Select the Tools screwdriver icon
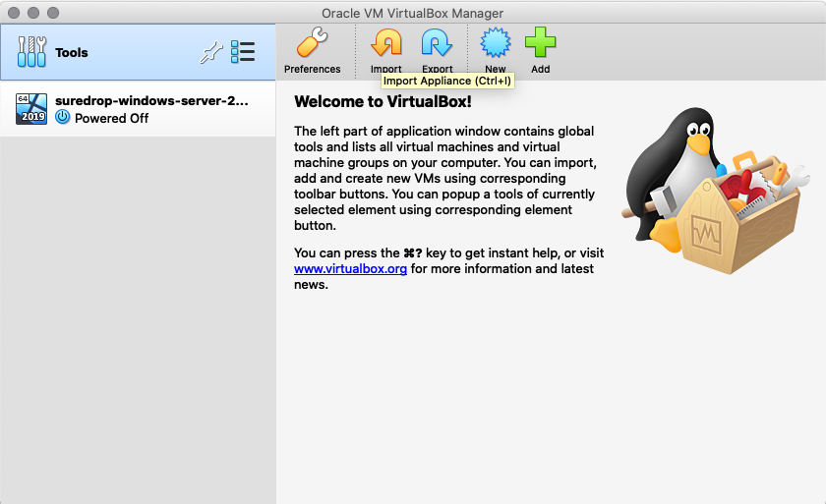 [x=31, y=51]
